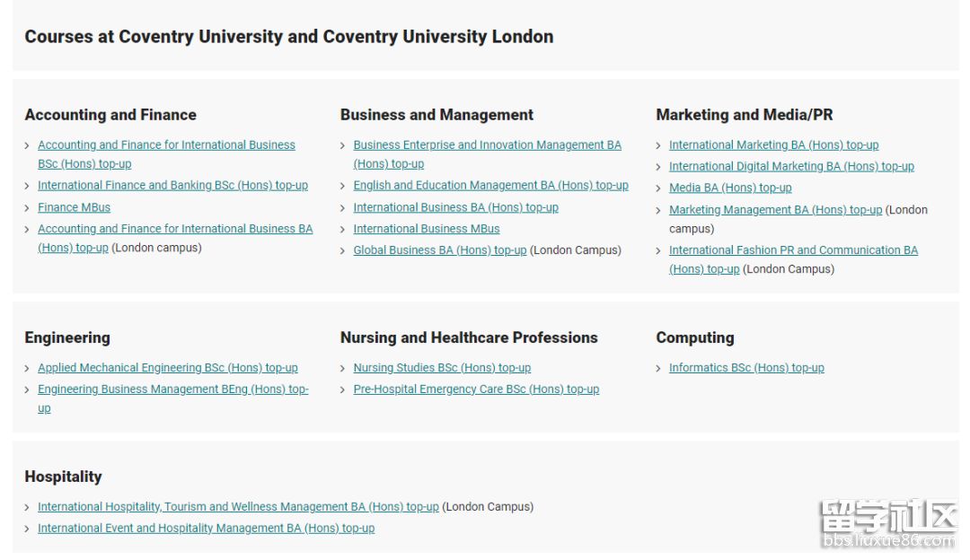Click the International Business MBus link
Viewport: 970px width, 560px height.
(426, 229)
